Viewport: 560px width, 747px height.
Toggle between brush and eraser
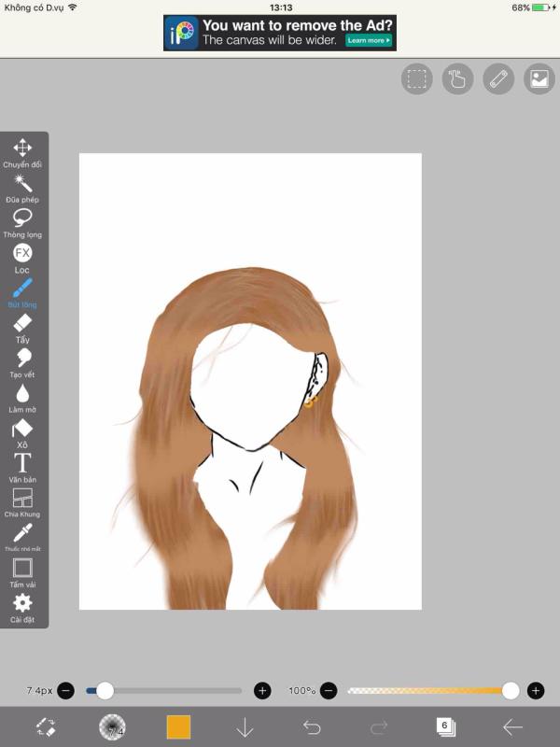(46, 727)
